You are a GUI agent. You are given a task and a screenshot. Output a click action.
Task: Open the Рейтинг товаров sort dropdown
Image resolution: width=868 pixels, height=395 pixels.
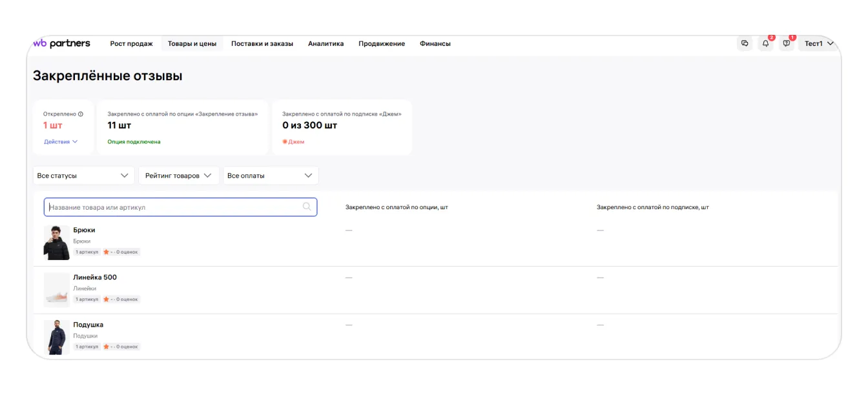pos(178,176)
